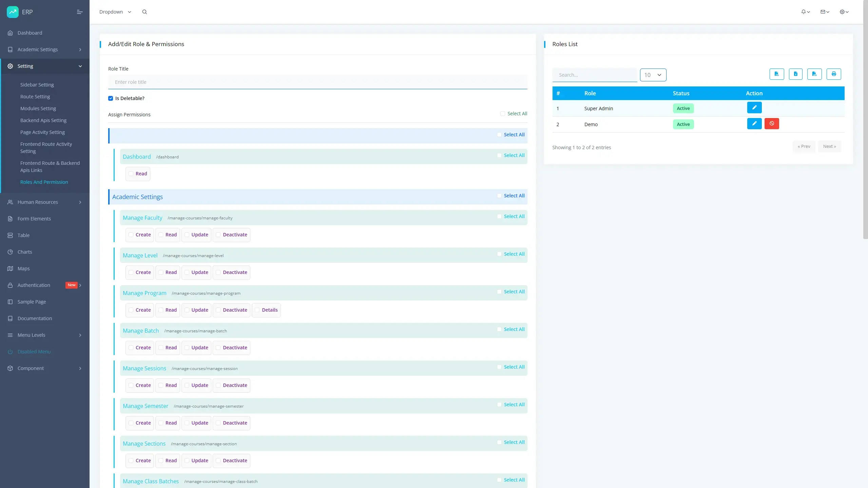Check Select All next to Assign Permissions

pos(502,114)
